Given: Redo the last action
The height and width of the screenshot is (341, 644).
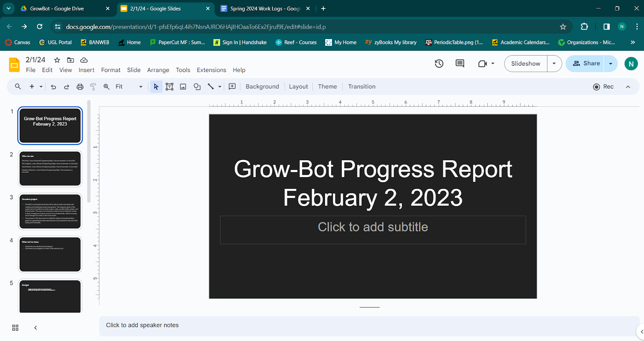Looking at the screenshot, I should click(67, 87).
